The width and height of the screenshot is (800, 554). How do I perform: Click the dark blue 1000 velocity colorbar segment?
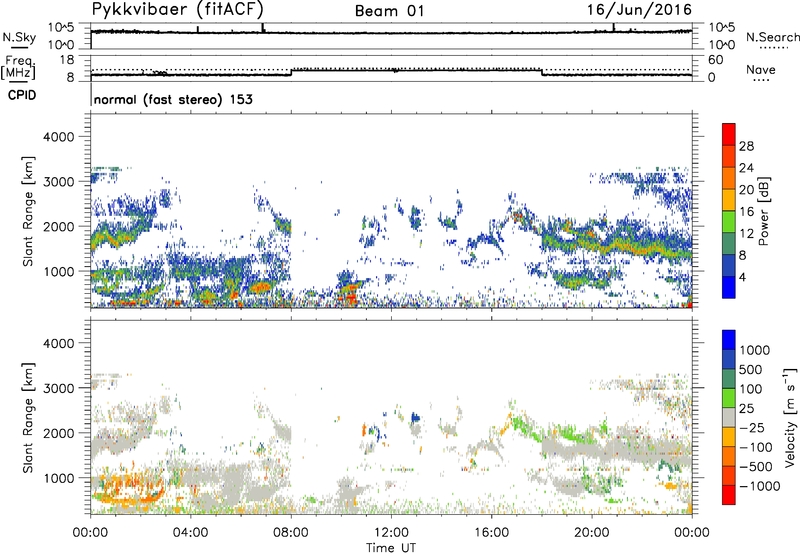tap(729, 340)
